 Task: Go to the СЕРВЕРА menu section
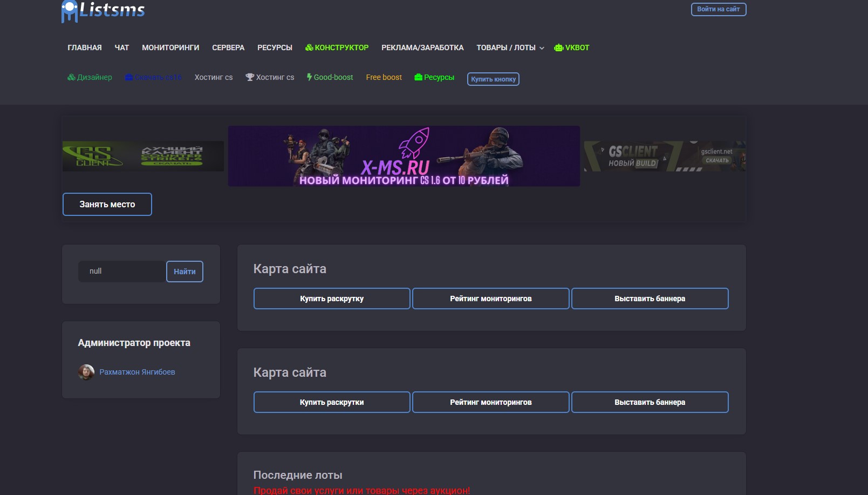[228, 48]
